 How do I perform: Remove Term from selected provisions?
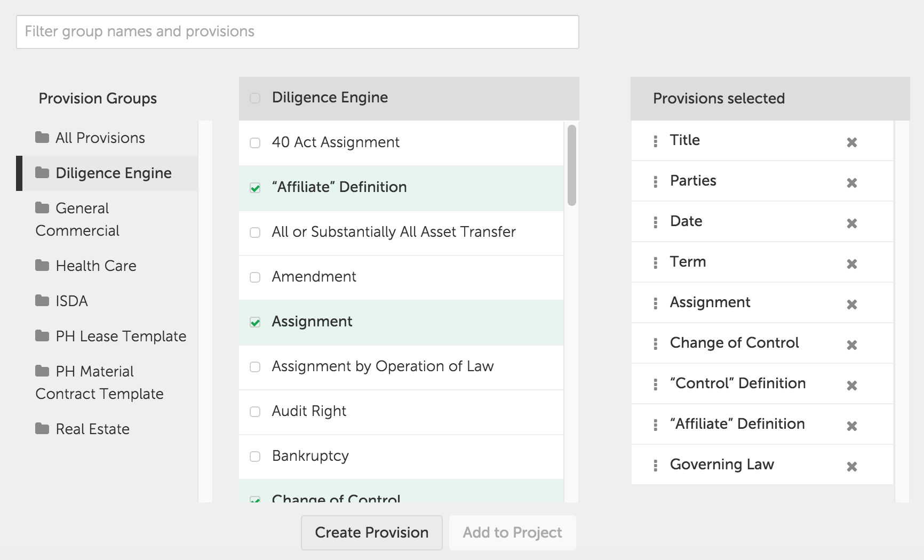pos(852,264)
